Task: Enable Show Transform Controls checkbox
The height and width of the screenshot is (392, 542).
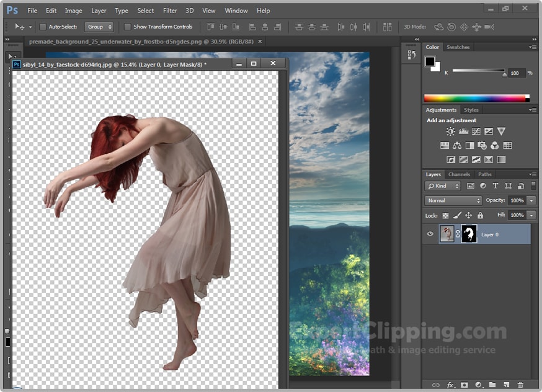Action: coord(128,27)
